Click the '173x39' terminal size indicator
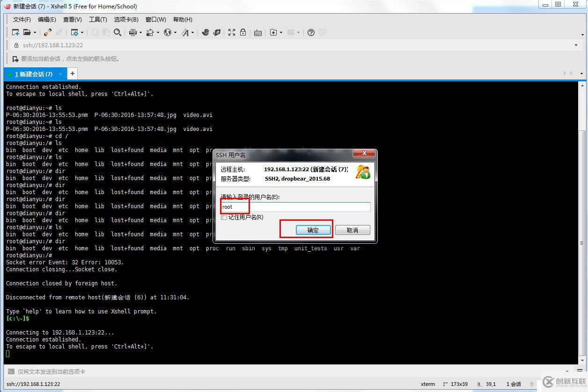 point(455,384)
